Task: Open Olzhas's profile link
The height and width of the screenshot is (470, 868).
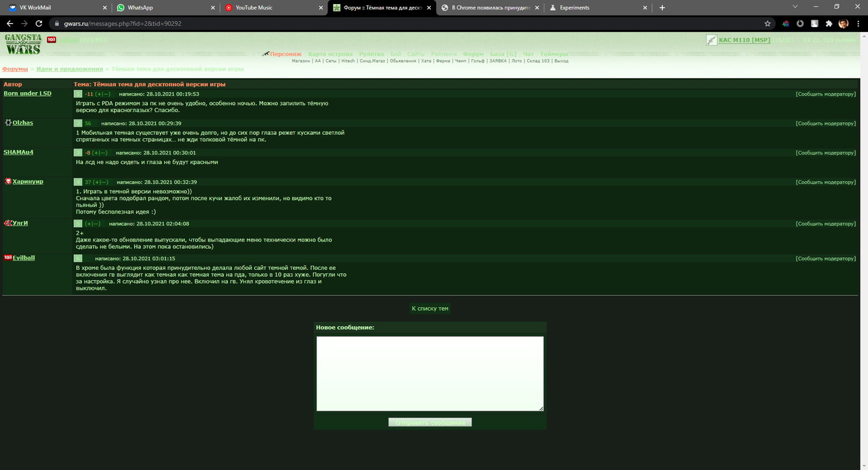Action: [x=22, y=123]
